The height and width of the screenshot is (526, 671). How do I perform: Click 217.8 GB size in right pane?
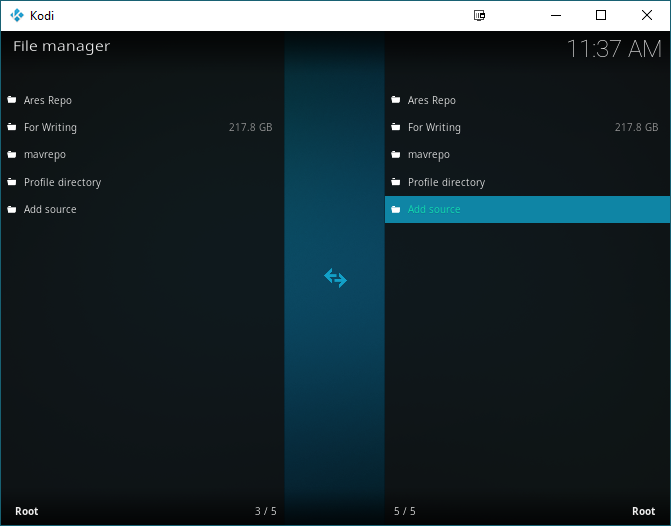(x=636, y=127)
